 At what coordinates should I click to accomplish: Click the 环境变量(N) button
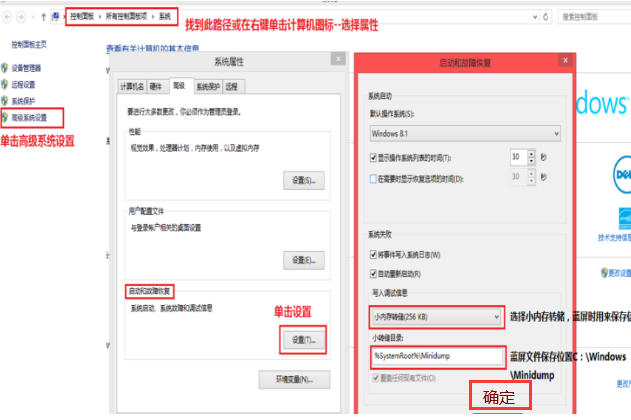coord(295,379)
